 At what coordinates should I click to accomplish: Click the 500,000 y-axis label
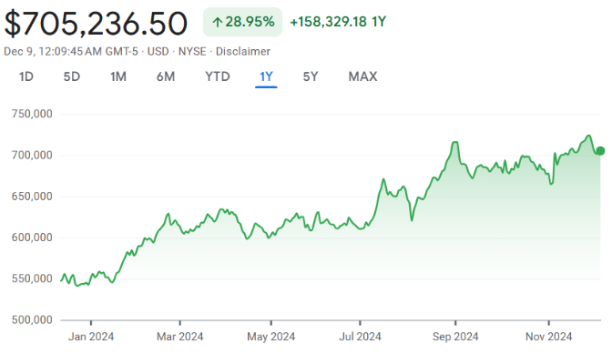coord(32,320)
